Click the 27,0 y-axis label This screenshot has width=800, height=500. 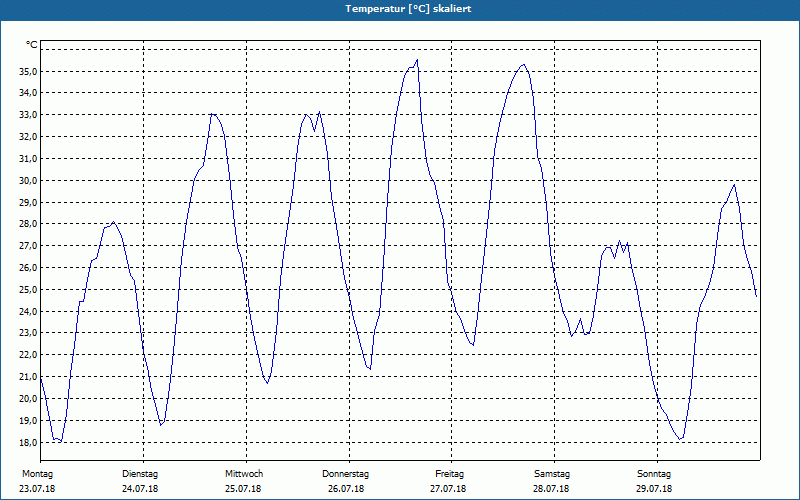[x=28, y=246]
